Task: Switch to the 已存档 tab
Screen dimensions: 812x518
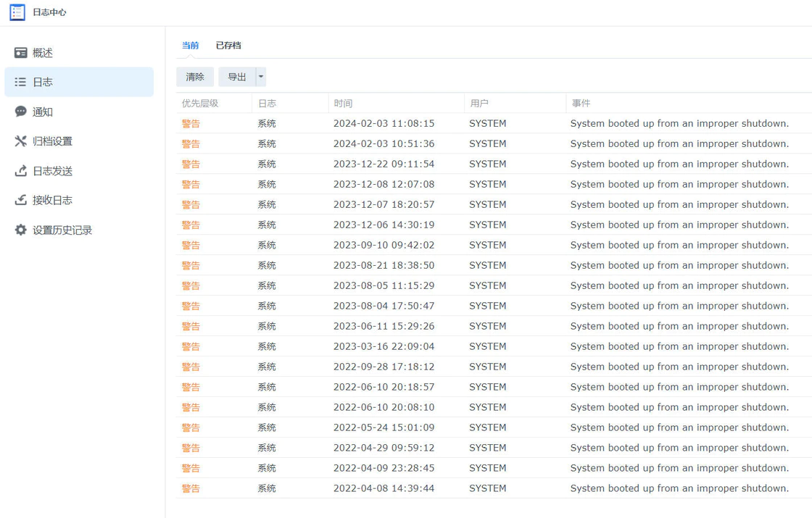Action: click(228, 46)
